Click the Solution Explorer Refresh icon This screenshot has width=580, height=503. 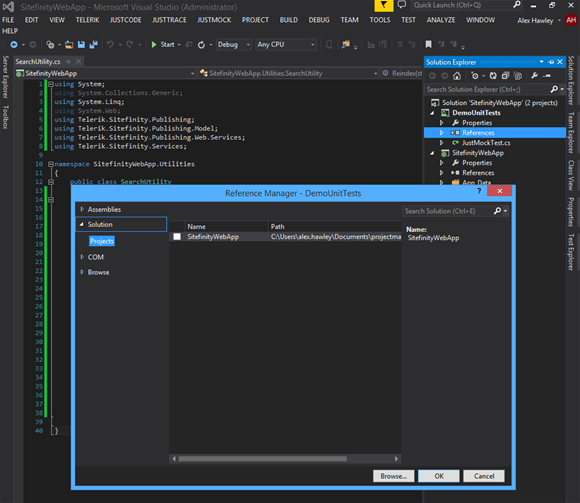(x=493, y=76)
